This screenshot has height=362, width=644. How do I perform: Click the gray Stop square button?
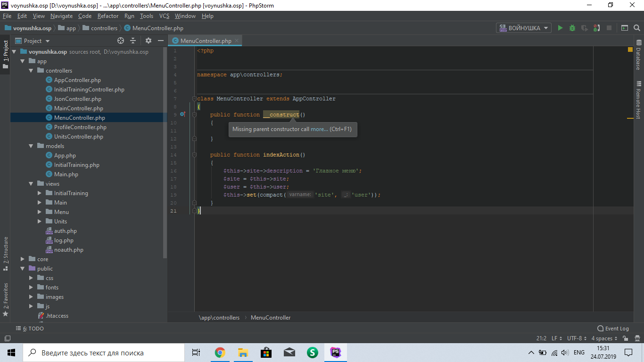[x=609, y=28]
